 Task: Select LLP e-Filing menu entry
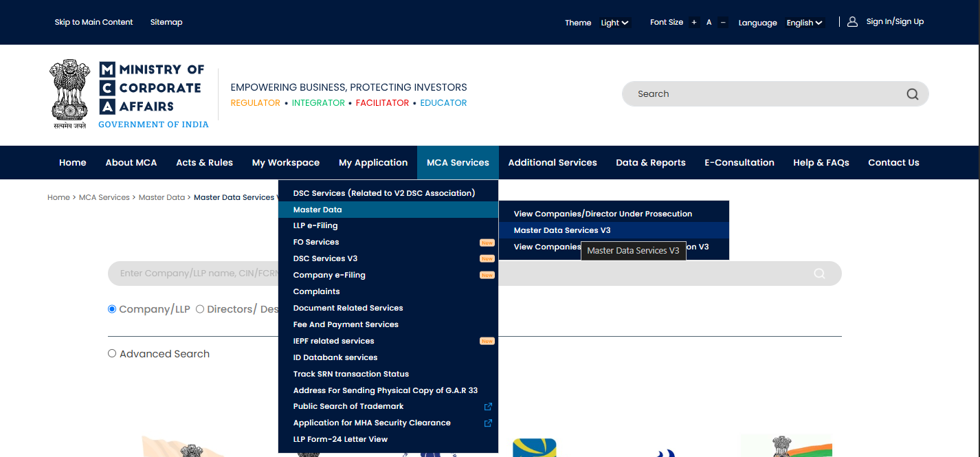click(388, 225)
